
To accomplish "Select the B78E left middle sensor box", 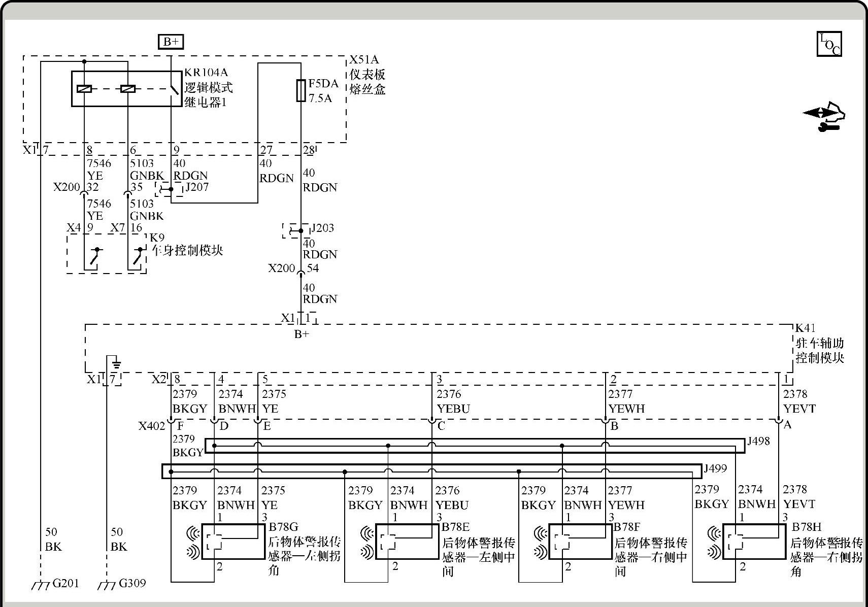I will coord(407,542).
